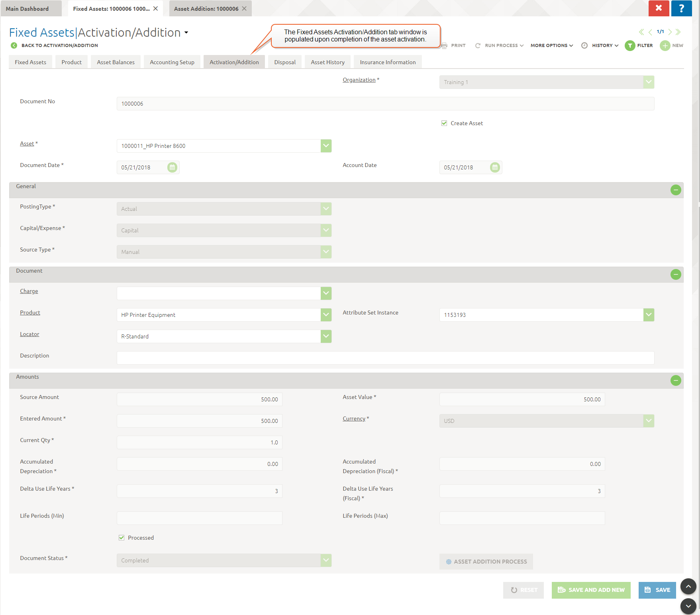This screenshot has width=700, height=615.
Task: Open the Insurance Information tab
Action: coord(388,62)
